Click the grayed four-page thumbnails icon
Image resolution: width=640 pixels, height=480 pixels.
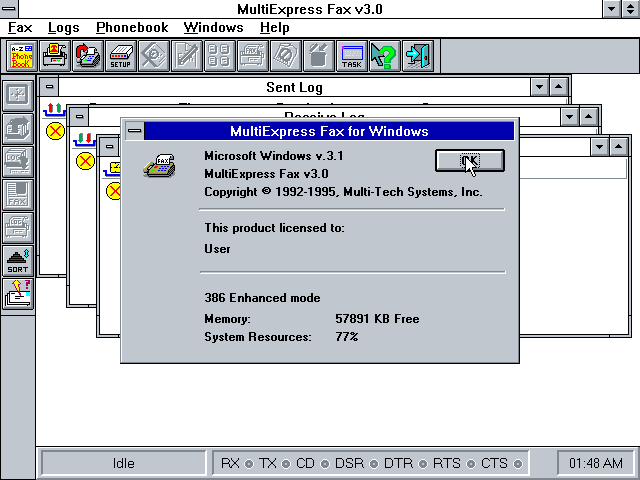(220, 56)
